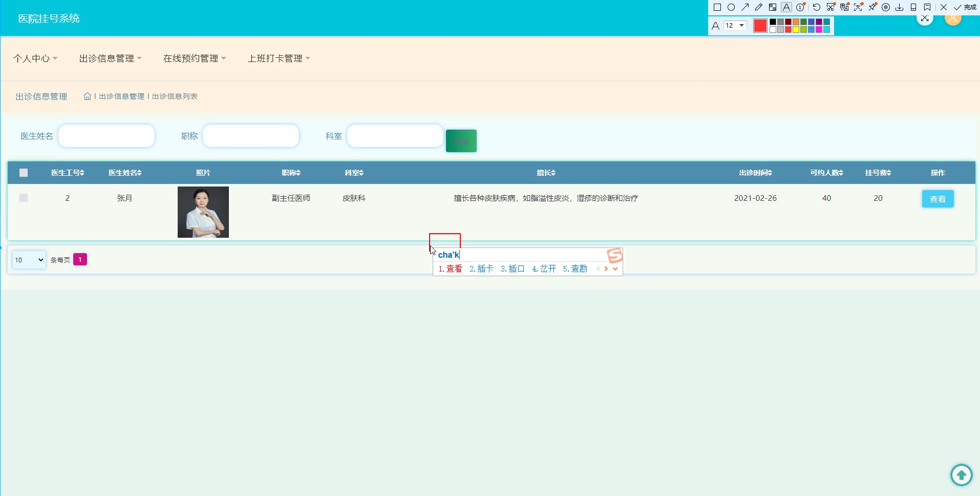Sort table by 科室 column
Image resolution: width=980 pixels, height=496 pixels.
(x=354, y=173)
